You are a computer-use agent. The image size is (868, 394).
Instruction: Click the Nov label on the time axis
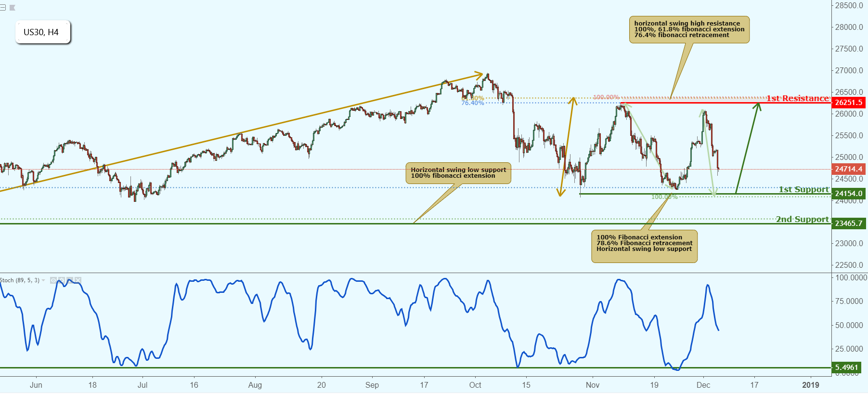(x=593, y=385)
